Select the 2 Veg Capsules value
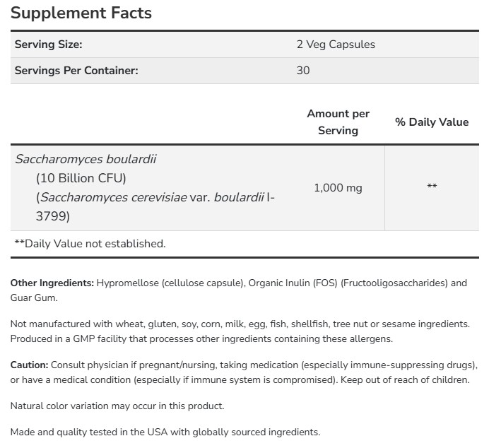The height and width of the screenshot is (448, 489). 336,45
